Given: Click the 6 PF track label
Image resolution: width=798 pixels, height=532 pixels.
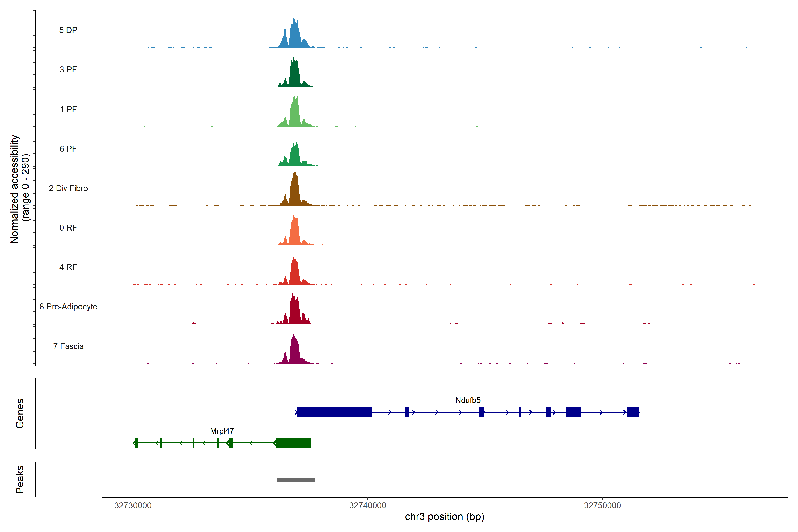Looking at the screenshot, I should 68,149.
